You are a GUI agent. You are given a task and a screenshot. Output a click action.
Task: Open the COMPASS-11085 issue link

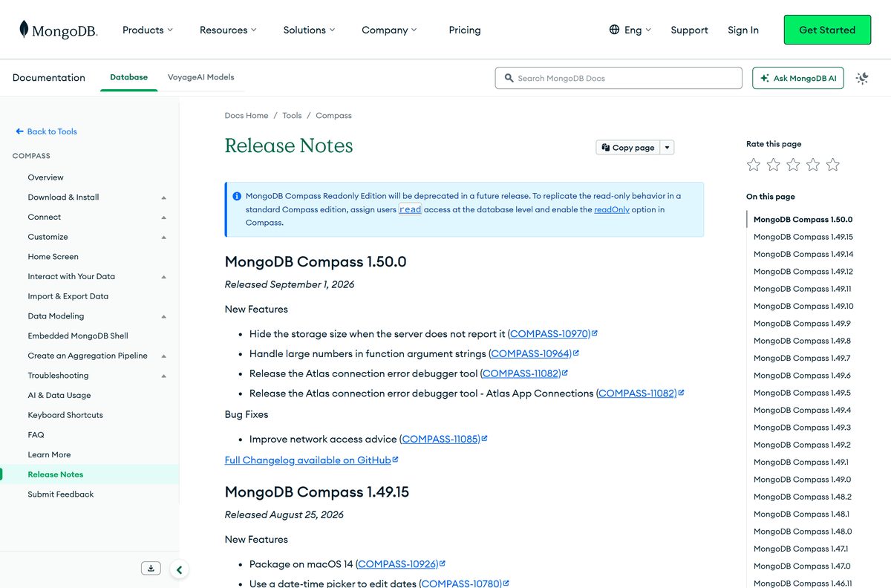point(443,439)
